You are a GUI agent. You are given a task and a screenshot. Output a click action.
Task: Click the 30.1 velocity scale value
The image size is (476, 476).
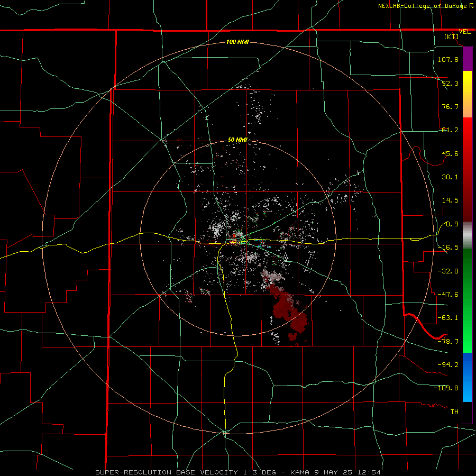pyautogui.click(x=450, y=177)
